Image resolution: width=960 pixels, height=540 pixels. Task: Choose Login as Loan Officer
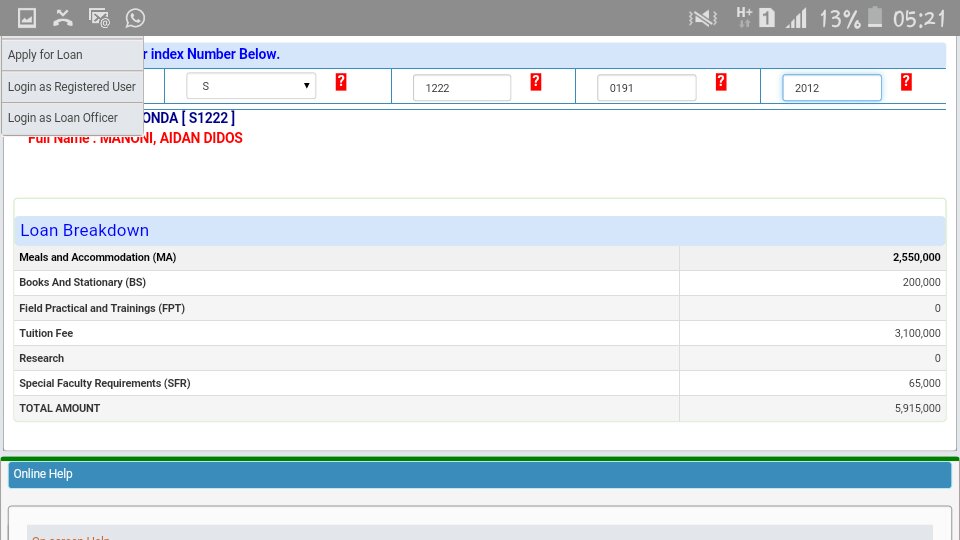(x=72, y=118)
